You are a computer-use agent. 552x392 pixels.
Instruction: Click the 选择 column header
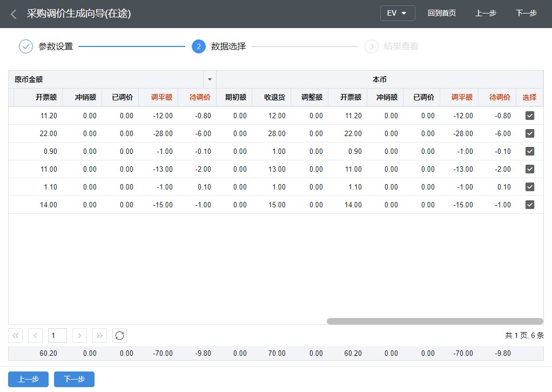click(529, 97)
